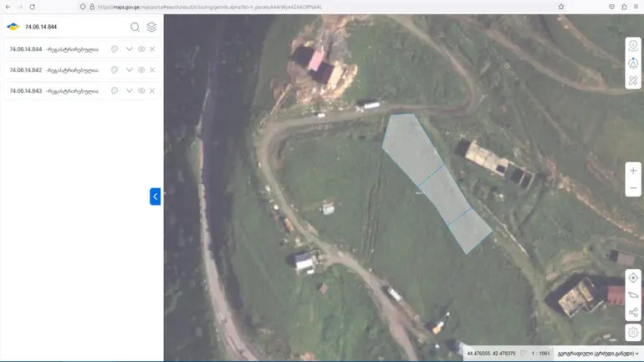This screenshot has width=644, height=362.
Task: Click the lowest highlighted parcel polygon on map
Action: coord(470,231)
